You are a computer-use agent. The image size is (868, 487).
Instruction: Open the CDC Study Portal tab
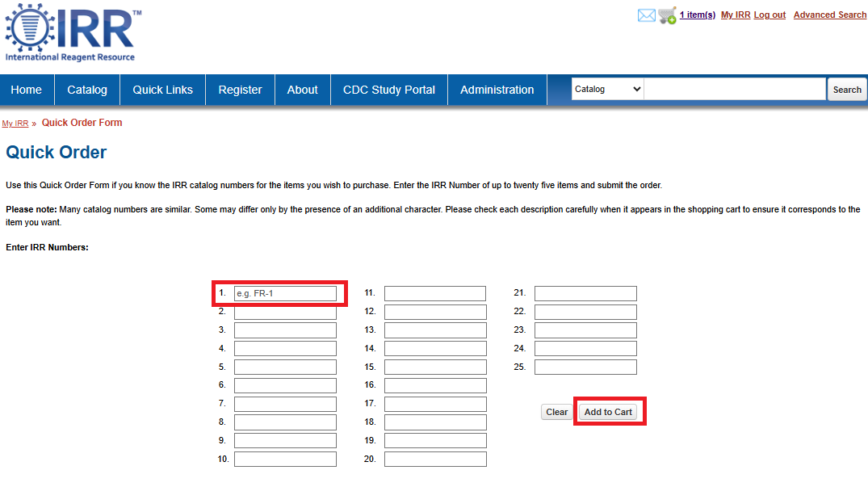click(x=389, y=90)
